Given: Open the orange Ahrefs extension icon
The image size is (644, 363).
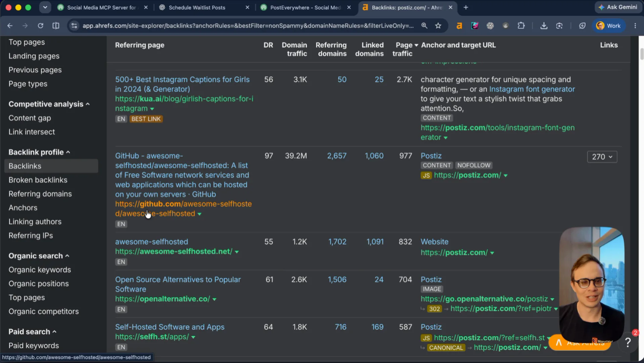Looking at the screenshot, I should 459,26.
